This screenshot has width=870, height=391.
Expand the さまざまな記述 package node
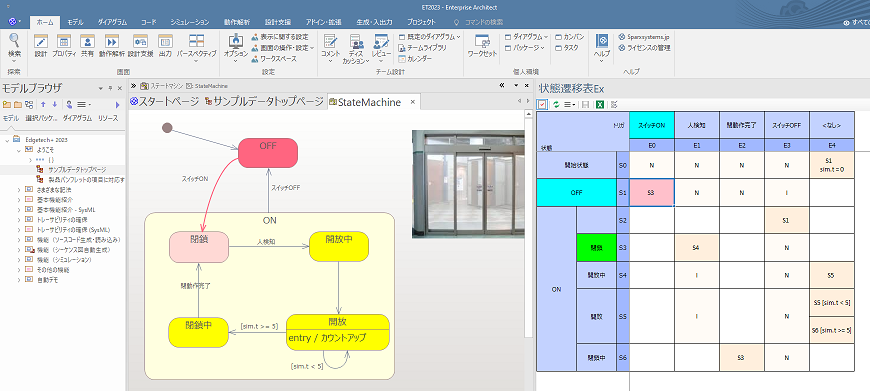coord(19,190)
